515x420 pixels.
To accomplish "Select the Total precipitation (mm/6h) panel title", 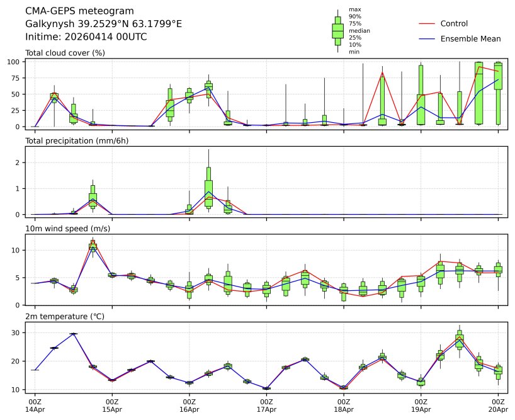I will [77, 140].
